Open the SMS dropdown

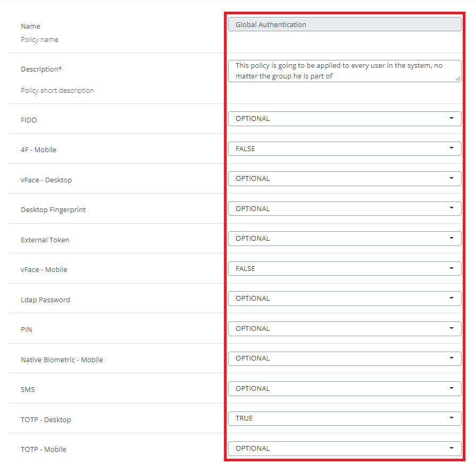click(344, 389)
